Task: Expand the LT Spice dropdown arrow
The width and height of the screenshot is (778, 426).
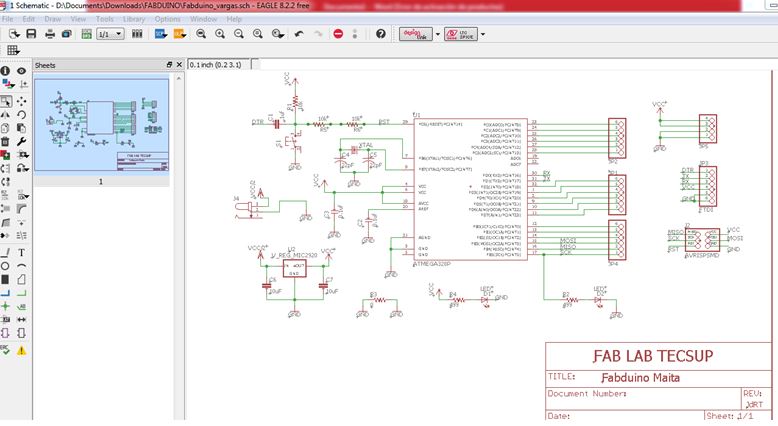Action: tap(483, 34)
